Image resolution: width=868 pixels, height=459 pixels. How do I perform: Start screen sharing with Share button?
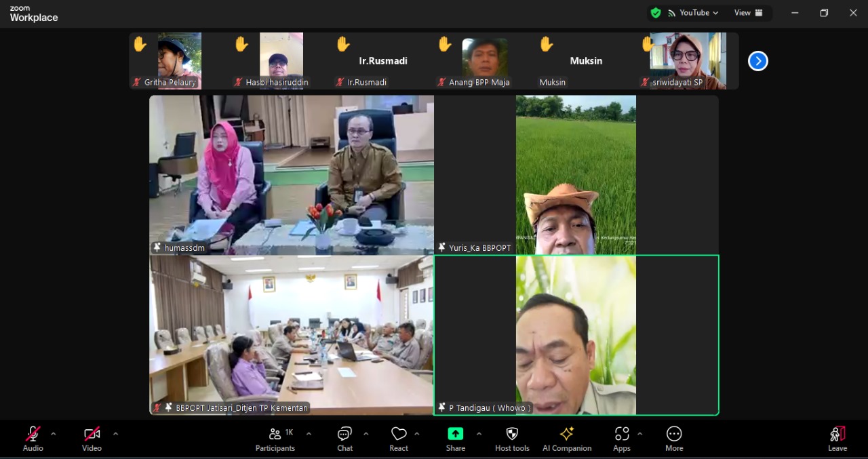pyautogui.click(x=455, y=438)
